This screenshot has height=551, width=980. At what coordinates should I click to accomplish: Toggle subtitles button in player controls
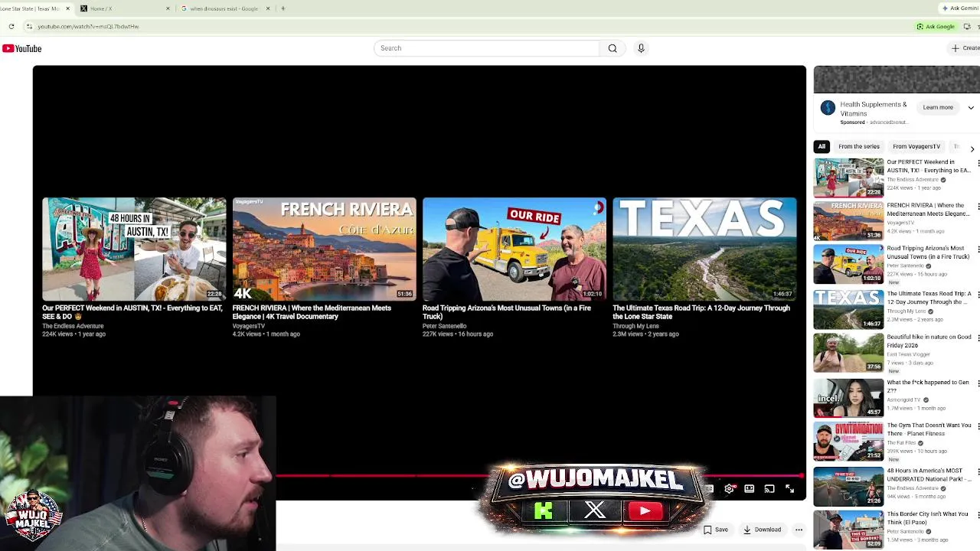click(710, 489)
